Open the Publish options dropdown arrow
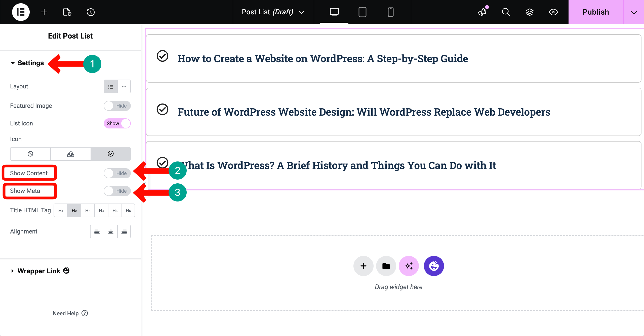Screen dimensions: 644x336 click(634, 12)
